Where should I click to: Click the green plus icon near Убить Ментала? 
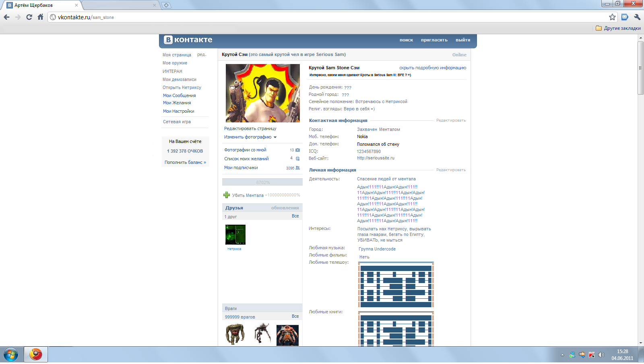[x=227, y=195]
